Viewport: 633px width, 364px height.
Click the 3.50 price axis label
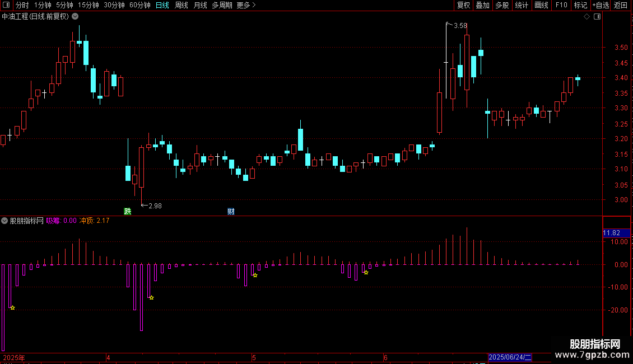(621, 48)
